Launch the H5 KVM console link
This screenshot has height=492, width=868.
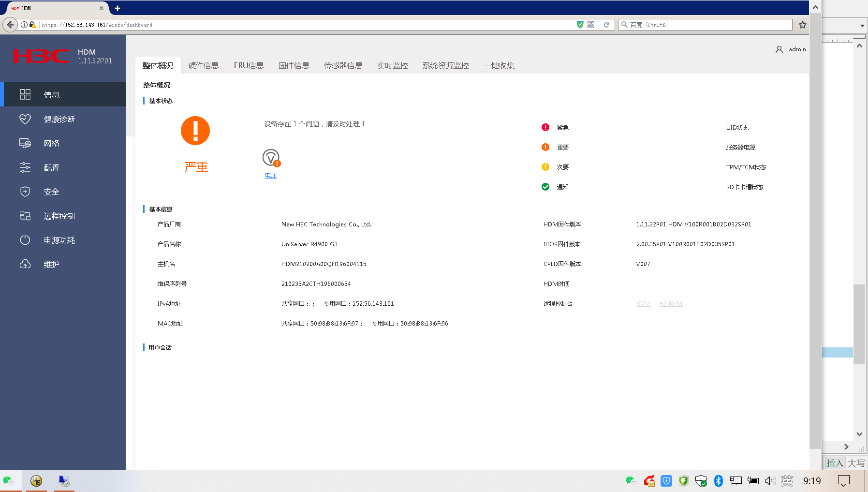(x=671, y=304)
